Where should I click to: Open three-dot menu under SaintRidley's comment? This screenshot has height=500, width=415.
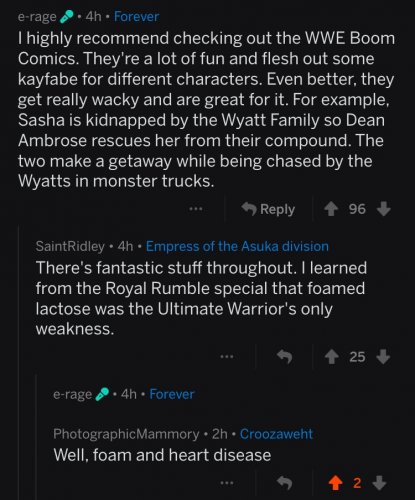tap(227, 357)
